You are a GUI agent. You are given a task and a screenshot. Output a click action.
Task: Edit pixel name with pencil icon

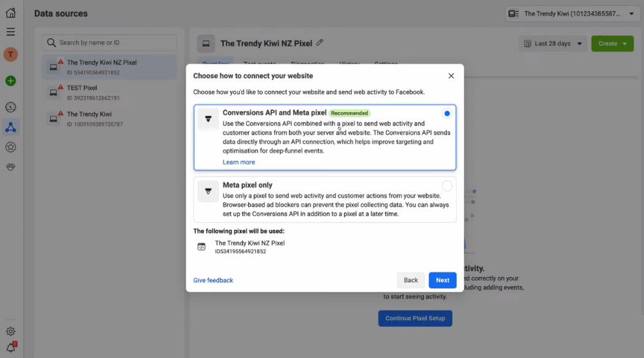[319, 42]
